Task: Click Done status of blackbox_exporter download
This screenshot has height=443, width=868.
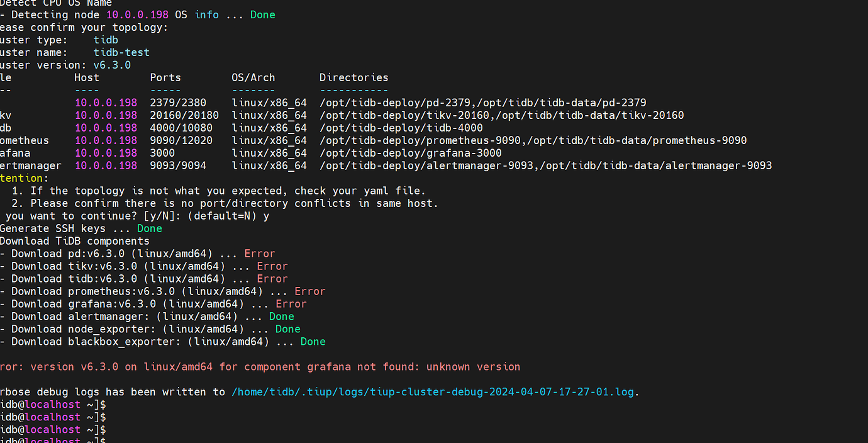Action: (313, 342)
